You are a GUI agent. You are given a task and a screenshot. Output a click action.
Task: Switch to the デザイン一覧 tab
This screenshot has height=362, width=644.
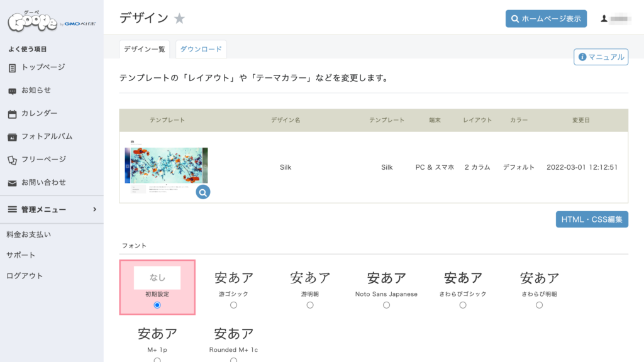coord(145,49)
